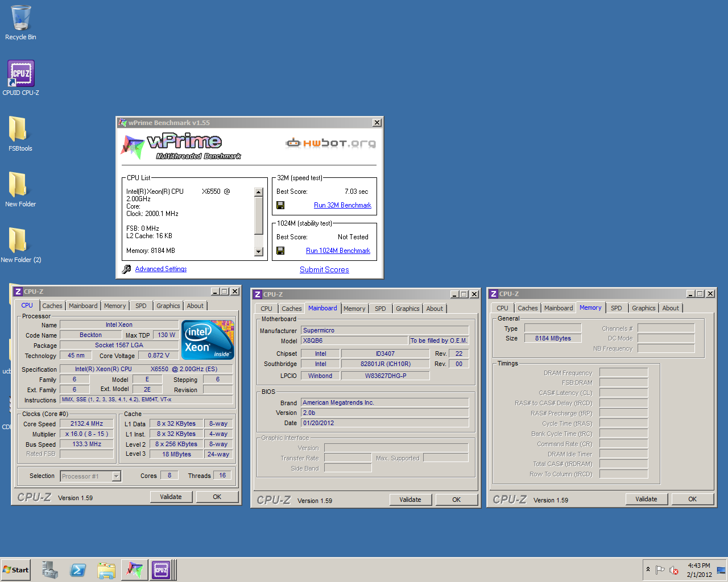Open the Advanced Settings link
The image size is (728, 582).
click(x=161, y=269)
